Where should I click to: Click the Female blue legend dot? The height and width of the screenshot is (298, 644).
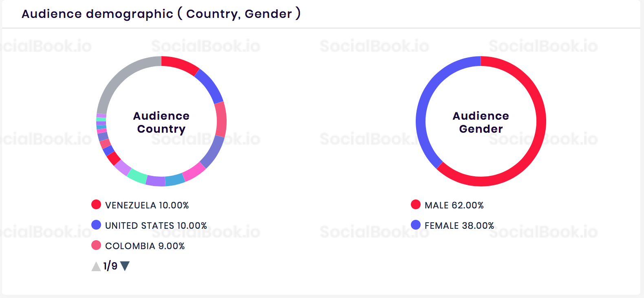[x=416, y=225]
